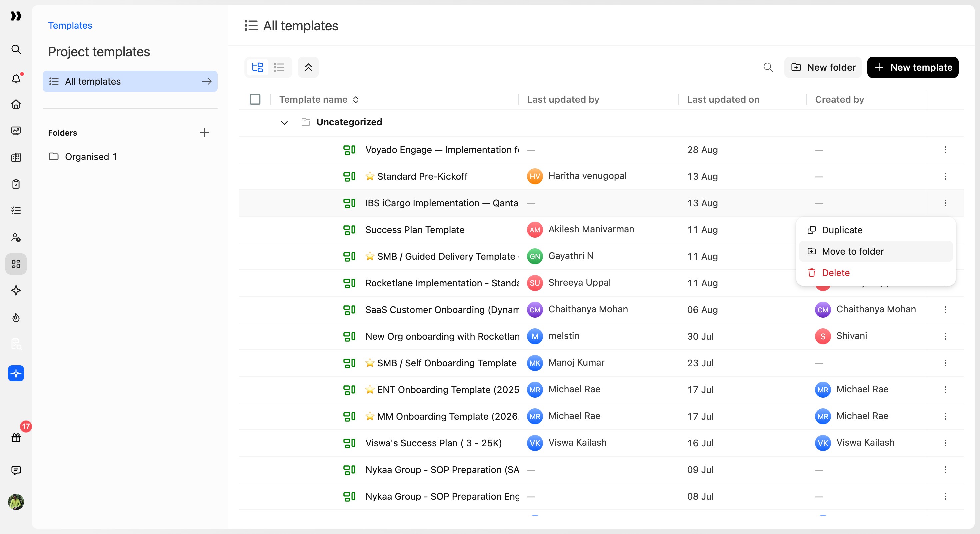The image size is (980, 534).
Task: Open the Rocketlane Implementation template
Action: pyautogui.click(x=442, y=283)
